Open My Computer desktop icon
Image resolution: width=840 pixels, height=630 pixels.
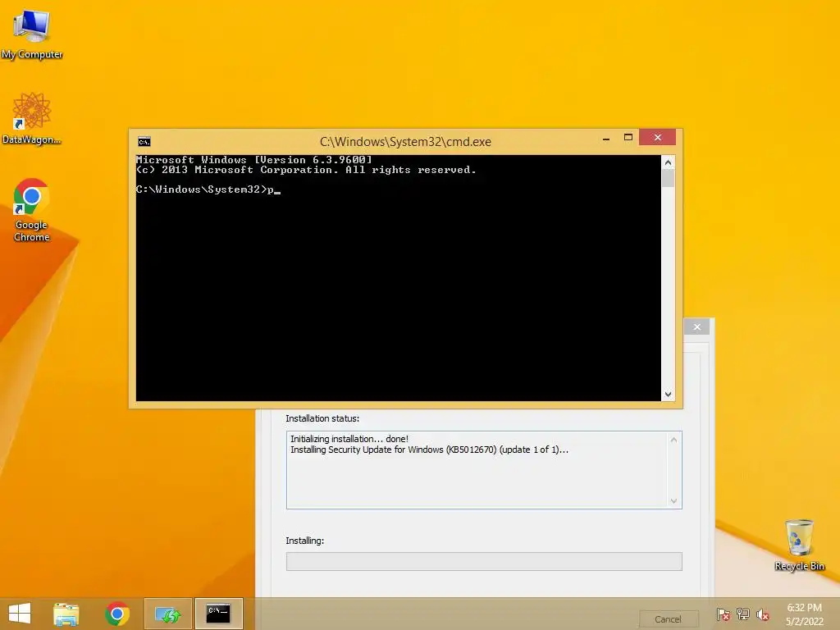click(x=32, y=34)
